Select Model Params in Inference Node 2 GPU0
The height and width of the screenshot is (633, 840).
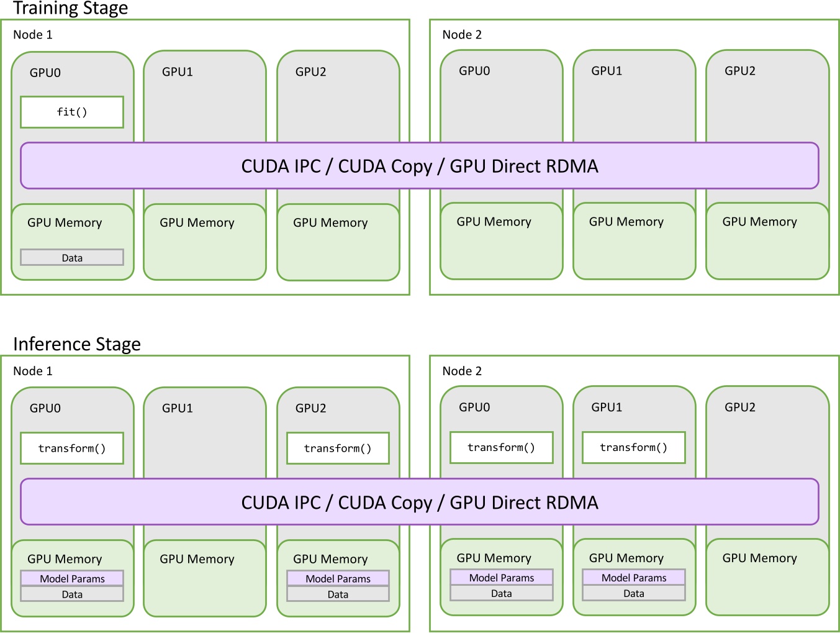tap(501, 577)
